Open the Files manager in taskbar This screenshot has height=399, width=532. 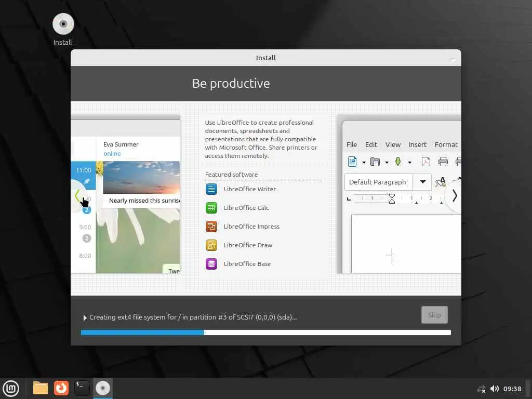click(x=41, y=388)
